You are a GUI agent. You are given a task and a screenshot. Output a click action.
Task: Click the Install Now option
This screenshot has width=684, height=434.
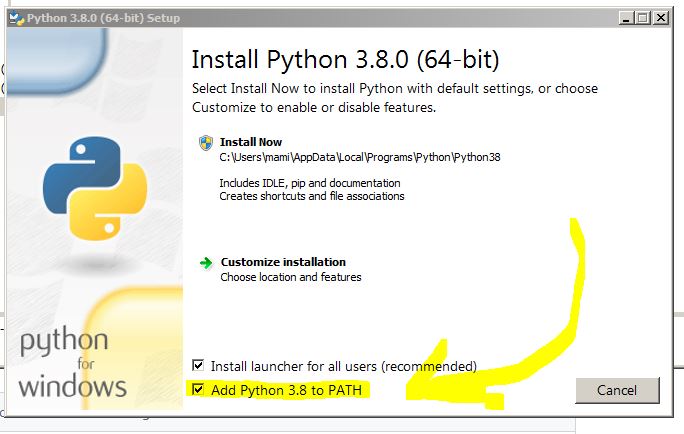(x=251, y=142)
